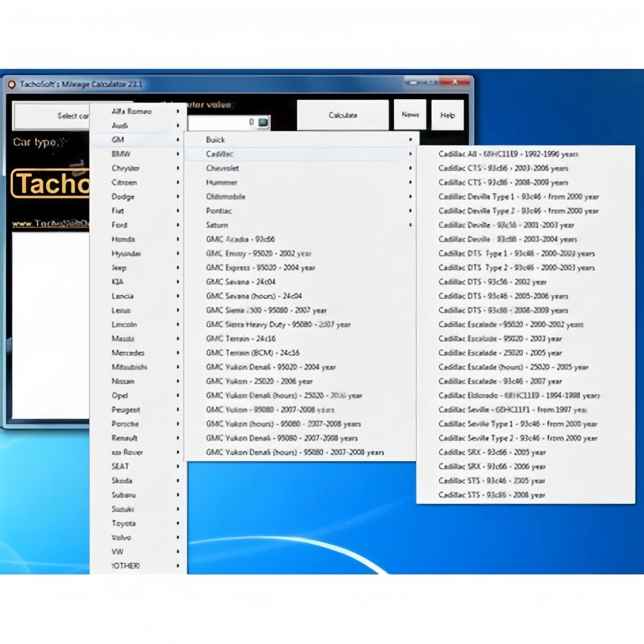This screenshot has width=644, height=644.
Task: Close the Mileage Calculator window
Action: (455, 82)
